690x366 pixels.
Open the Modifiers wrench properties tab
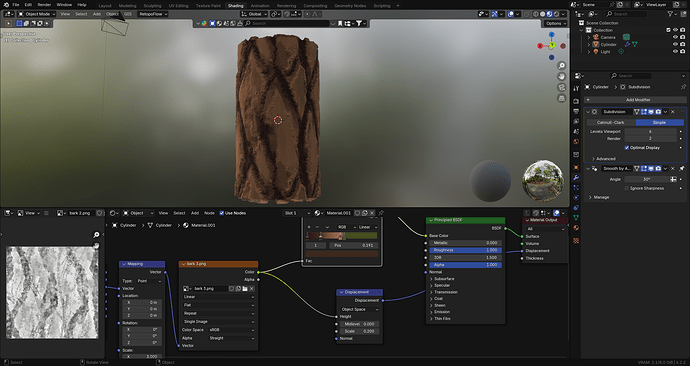576,177
